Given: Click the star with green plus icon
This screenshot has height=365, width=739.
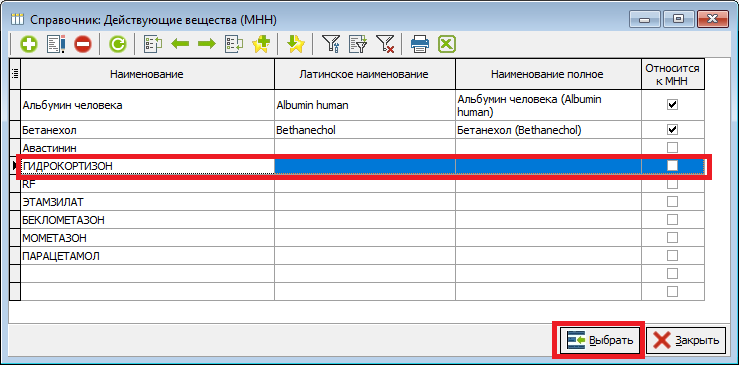Looking at the screenshot, I should (261, 45).
